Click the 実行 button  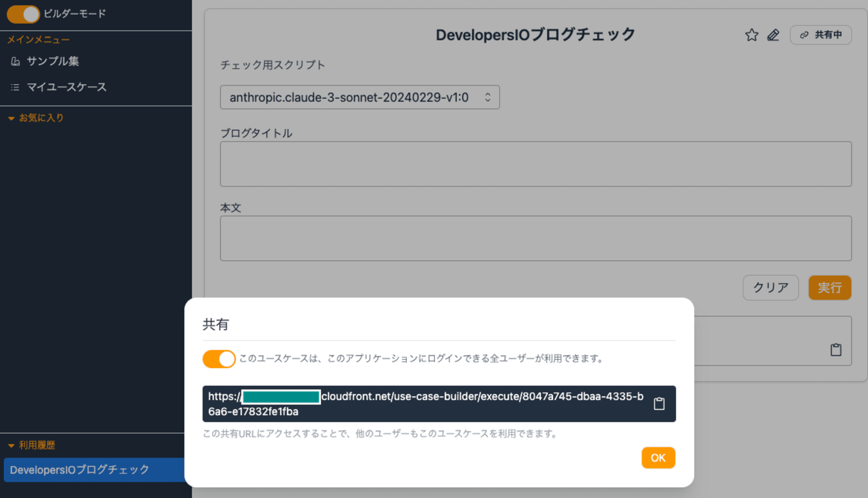(830, 287)
